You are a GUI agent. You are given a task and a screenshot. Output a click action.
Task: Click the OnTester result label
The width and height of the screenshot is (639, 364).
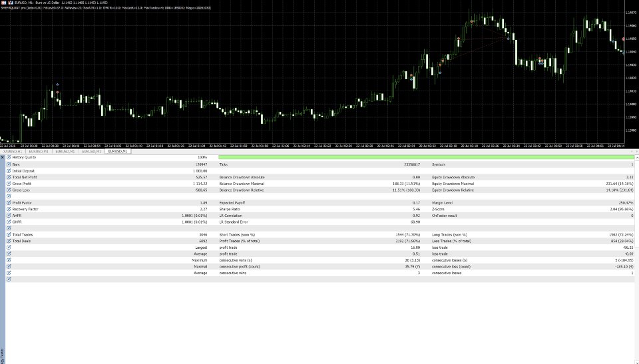[x=445, y=216]
